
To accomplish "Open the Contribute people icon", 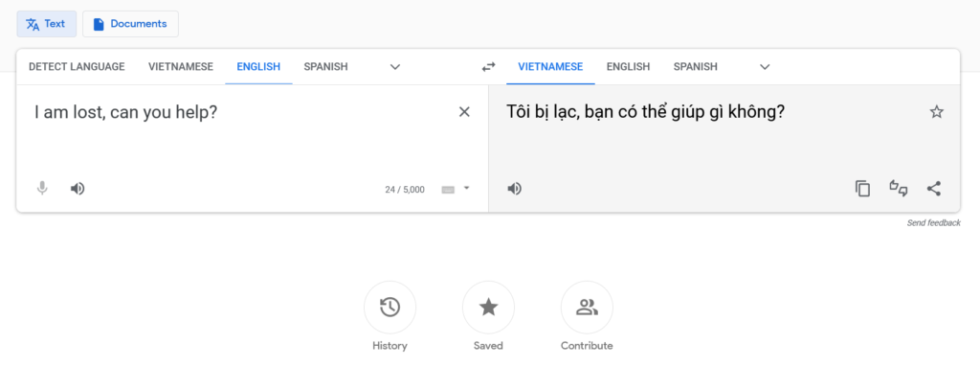I will pyautogui.click(x=587, y=307).
